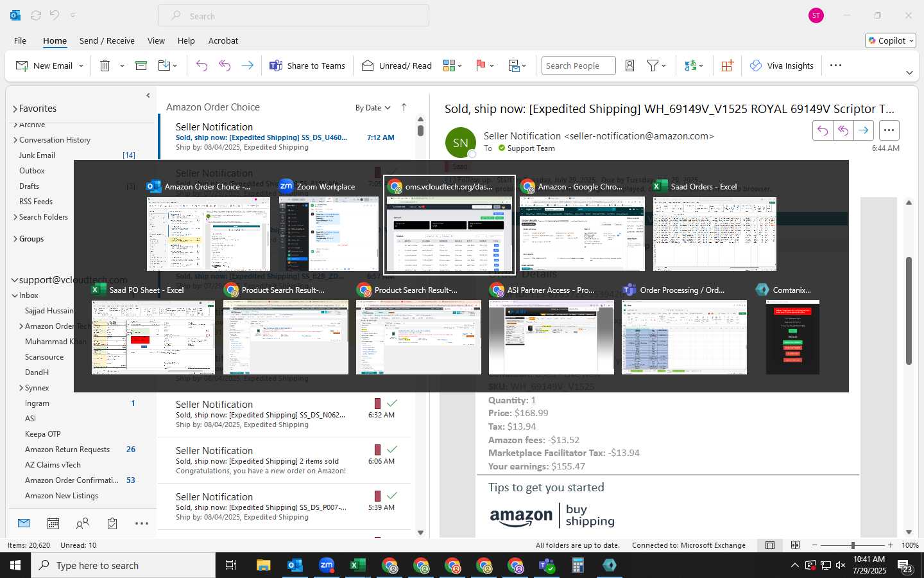This screenshot has height=578, width=924.
Task: Switch to Mail view icon
Action: [24, 523]
